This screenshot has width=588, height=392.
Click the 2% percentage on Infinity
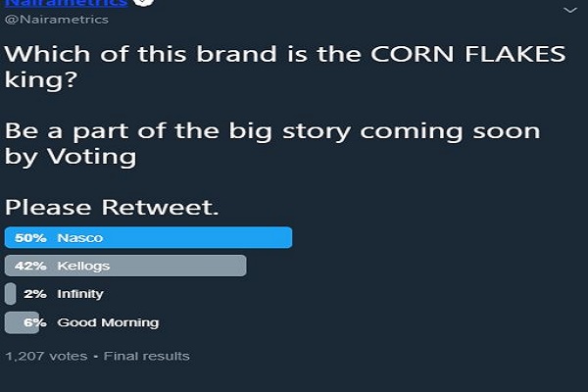click(x=35, y=294)
